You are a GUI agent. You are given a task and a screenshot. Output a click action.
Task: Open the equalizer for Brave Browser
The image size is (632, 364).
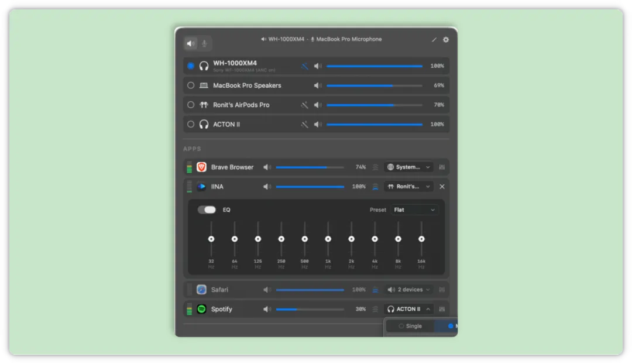(x=442, y=167)
